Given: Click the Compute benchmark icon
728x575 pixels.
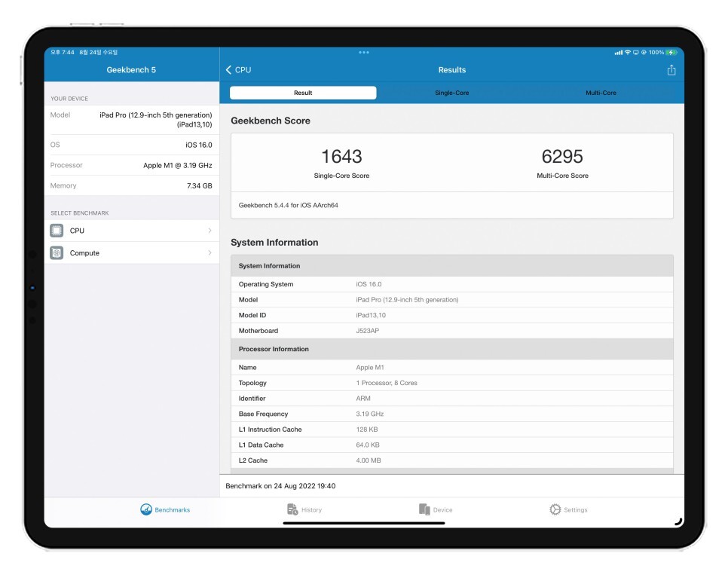Looking at the screenshot, I should tap(57, 252).
